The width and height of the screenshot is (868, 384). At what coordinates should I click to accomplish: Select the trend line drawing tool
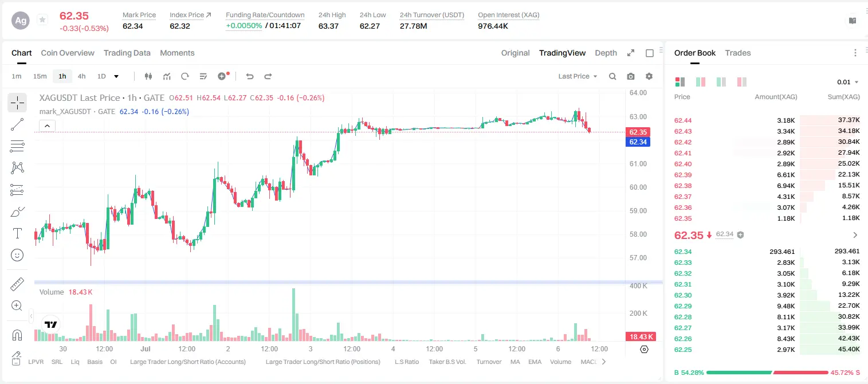(x=17, y=124)
